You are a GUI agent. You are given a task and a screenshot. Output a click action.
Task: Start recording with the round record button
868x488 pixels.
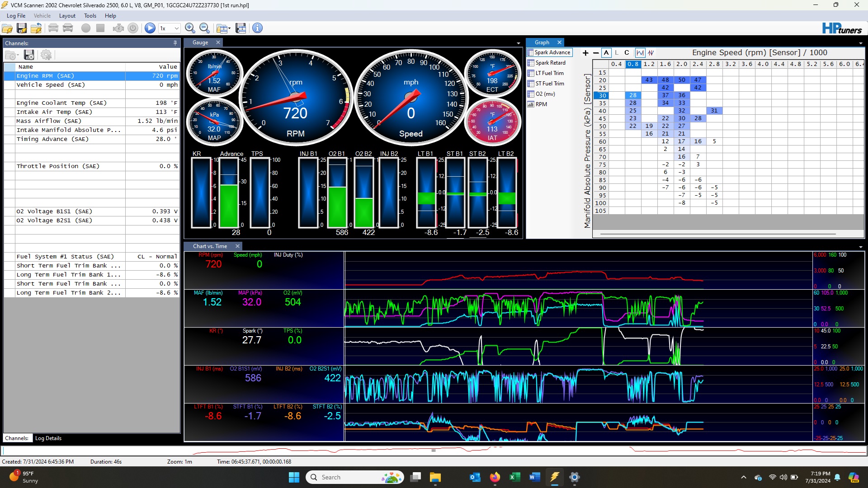click(x=86, y=28)
